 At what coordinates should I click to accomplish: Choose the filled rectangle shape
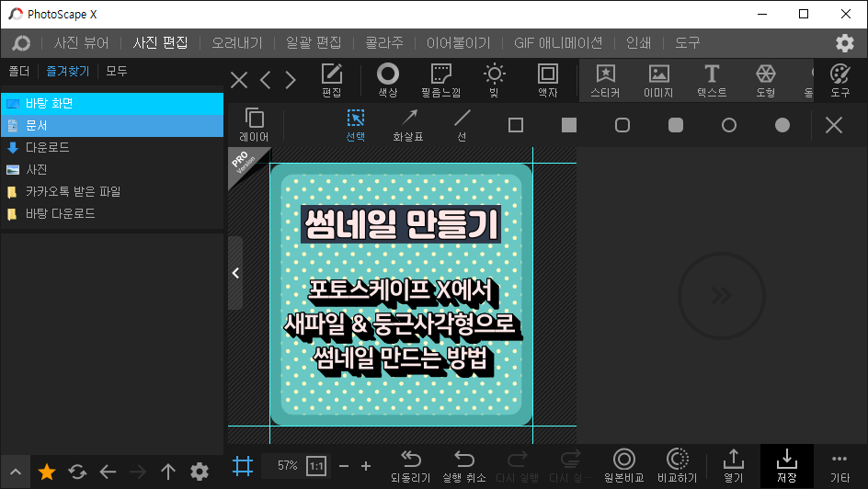point(569,125)
